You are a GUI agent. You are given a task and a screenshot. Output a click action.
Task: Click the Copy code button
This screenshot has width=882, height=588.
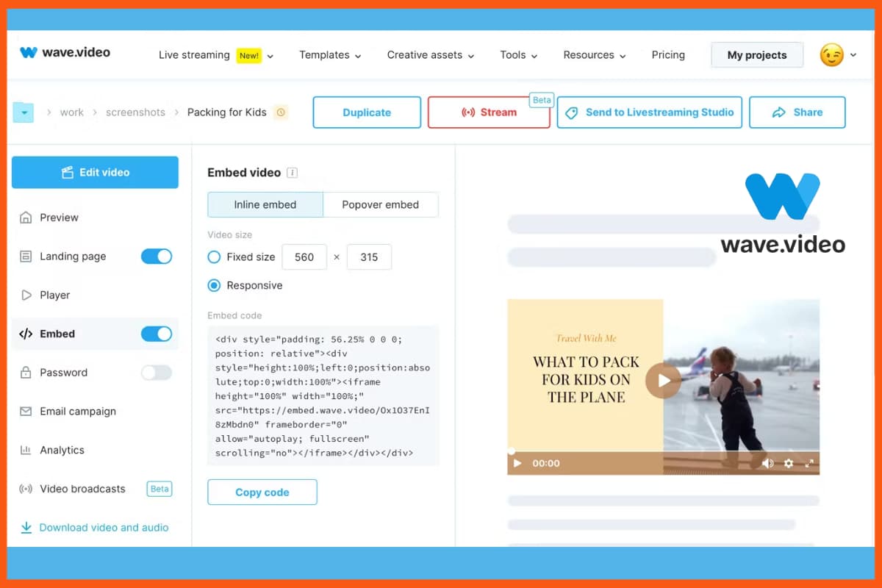pos(262,492)
